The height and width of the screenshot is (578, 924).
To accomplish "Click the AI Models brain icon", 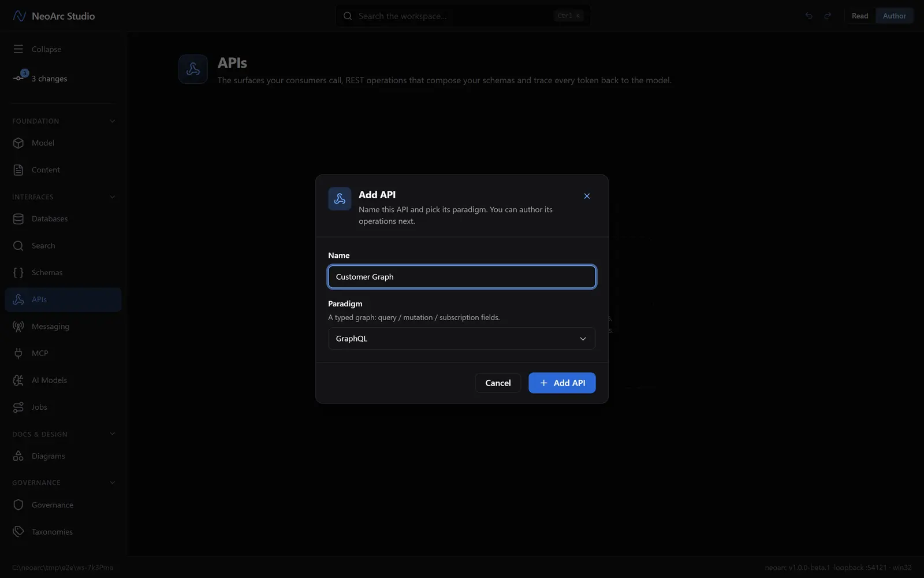I will [x=18, y=380].
